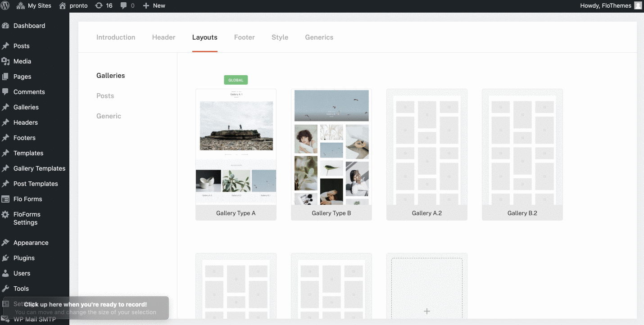Open the Gallery Type B layout thumbnail
Image resolution: width=644 pixels, height=325 pixels.
[331, 154]
